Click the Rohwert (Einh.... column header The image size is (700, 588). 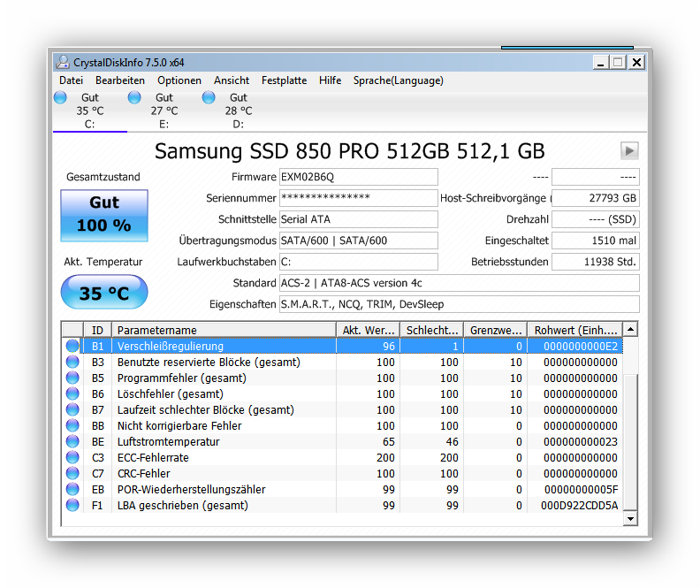pyautogui.click(x=575, y=330)
